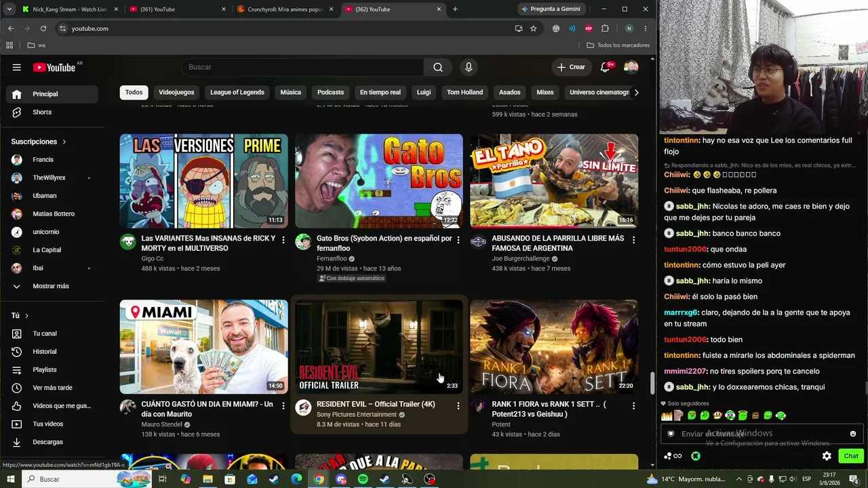868x488 pixels.
Task: Open options for the Rick y Morty video
Action: click(283, 240)
